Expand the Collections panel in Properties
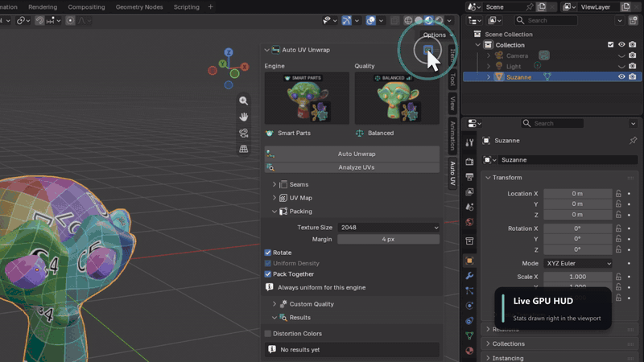This screenshot has height=362, width=644. [x=488, y=344]
